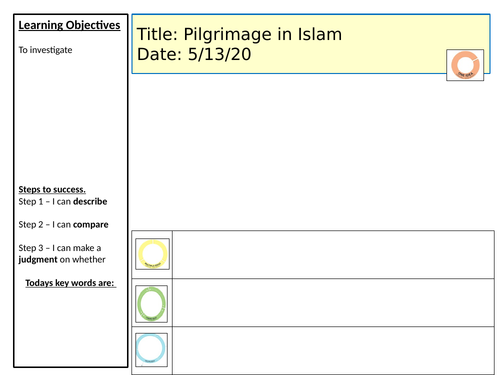Click the "Title: Pilgrimage in Islam" text
Image resolution: width=500 pixels, height=375 pixels.
pyautogui.click(x=239, y=34)
